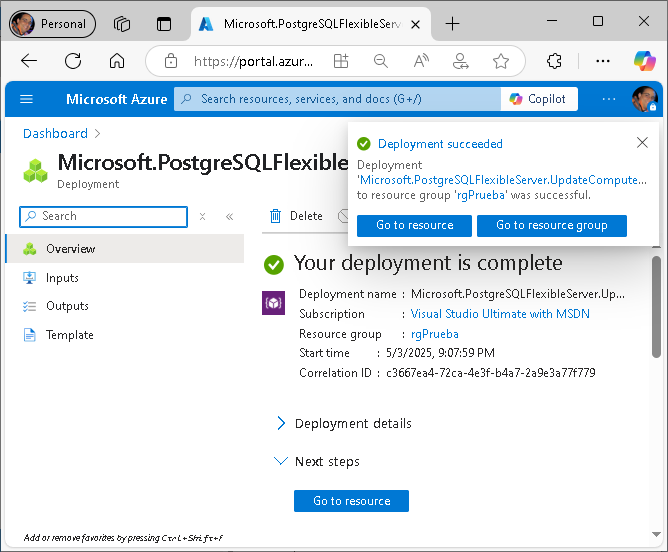Open the app available icon in address bar
The height and width of the screenshot is (552, 668).
(341, 61)
